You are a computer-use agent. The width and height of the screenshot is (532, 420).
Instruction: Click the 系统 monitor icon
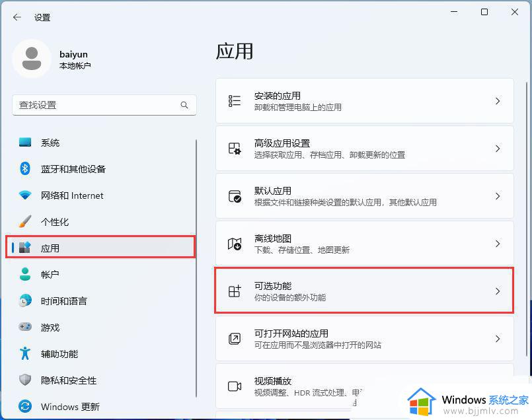(25, 143)
